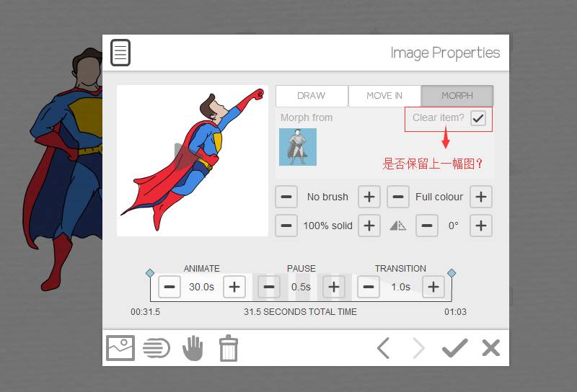Open the notes icon in dialog header
Viewport: 577px width, 392px height.
120,53
